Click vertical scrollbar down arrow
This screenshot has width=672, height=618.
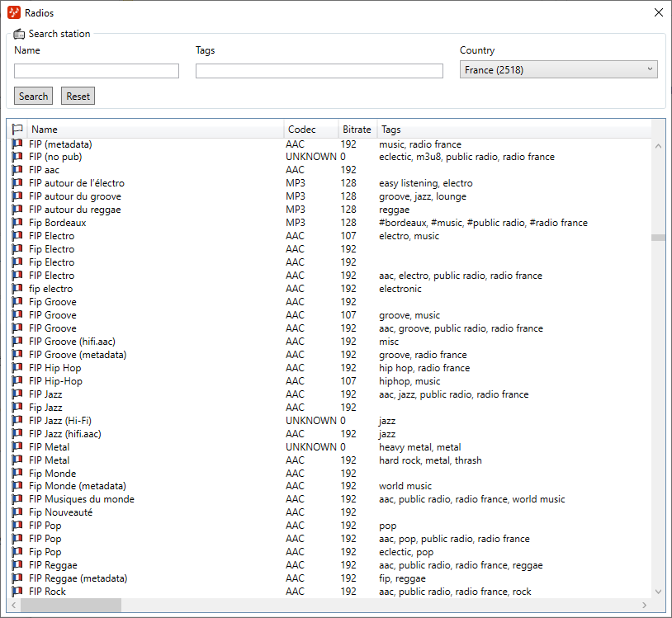658,592
